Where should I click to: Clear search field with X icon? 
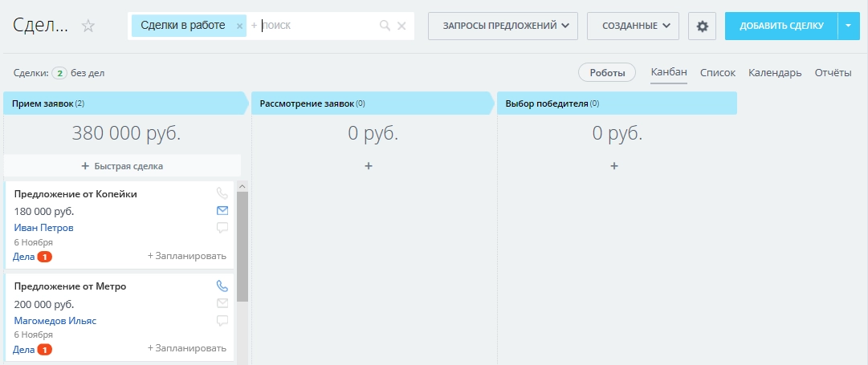tap(401, 26)
